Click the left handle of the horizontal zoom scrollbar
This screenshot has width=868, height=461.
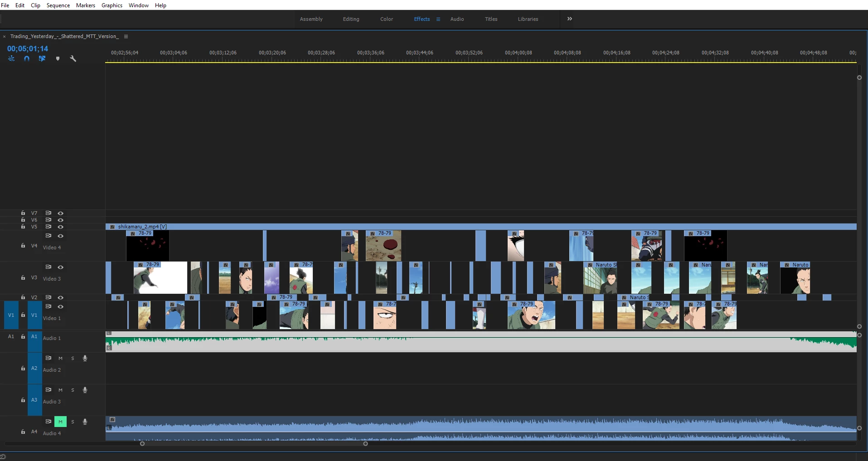click(x=142, y=443)
